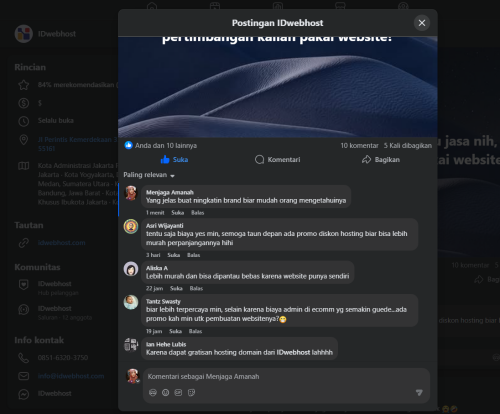Click the location pin icon in Rincian

[24, 140]
